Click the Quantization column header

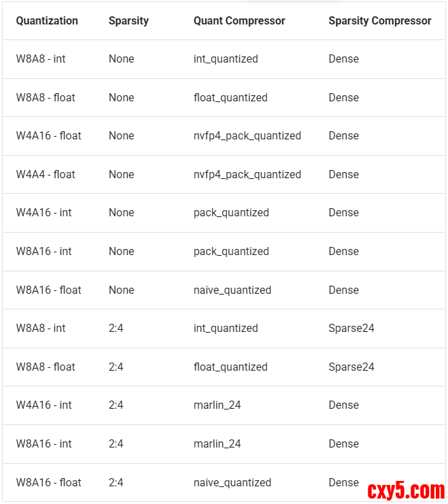[x=47, y=20]
